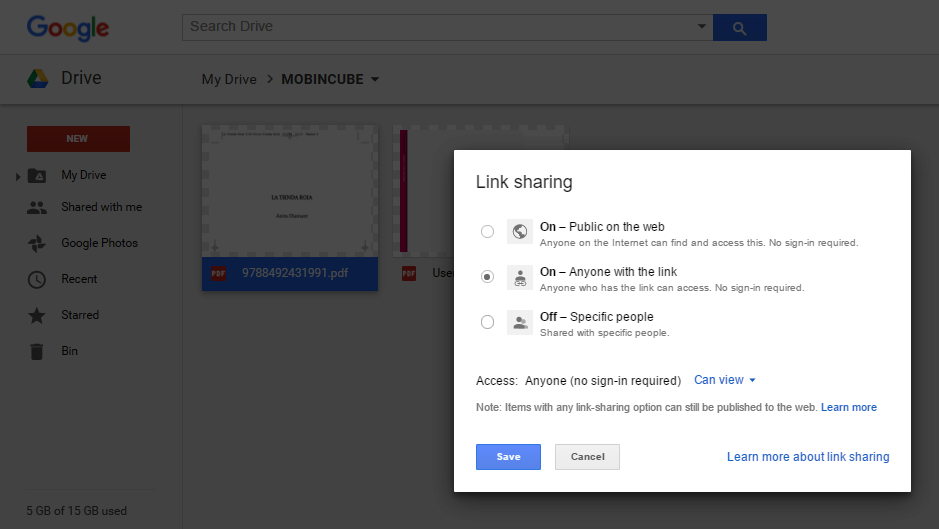
Task: Open Recent in the sidebar
Action: coord(79,279)
